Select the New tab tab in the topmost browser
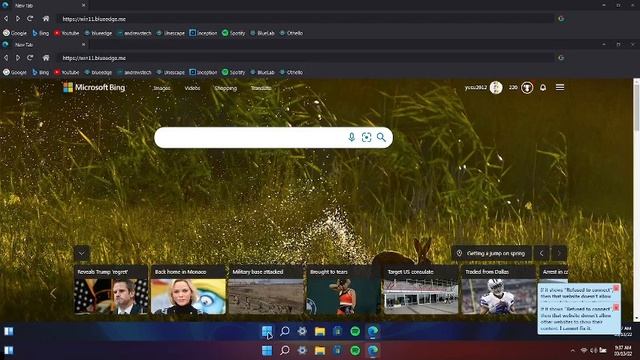The height and width of the screenshot is (360, 640). point(44,5)
